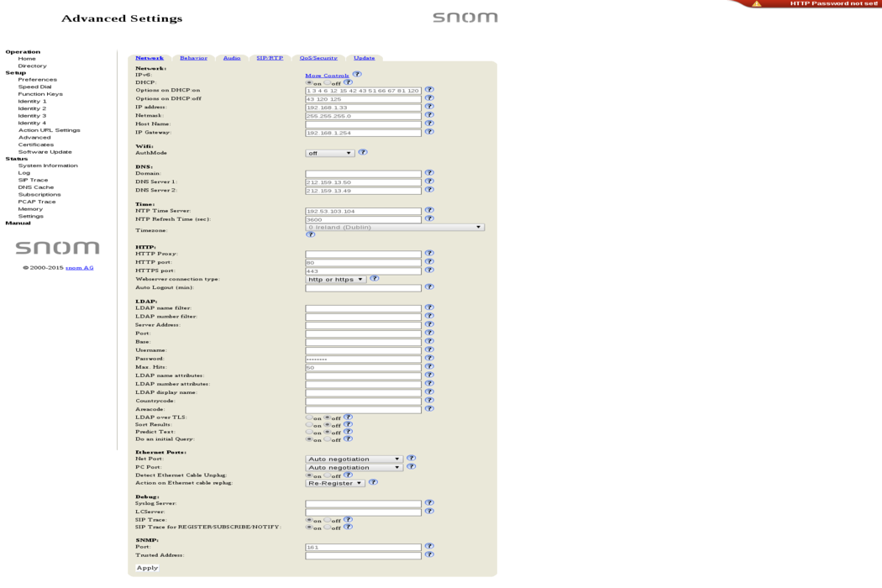Screen dimensions: 882x588
Task: Switch to the SIP/RTP tab
Action: [x=269, y=58]
